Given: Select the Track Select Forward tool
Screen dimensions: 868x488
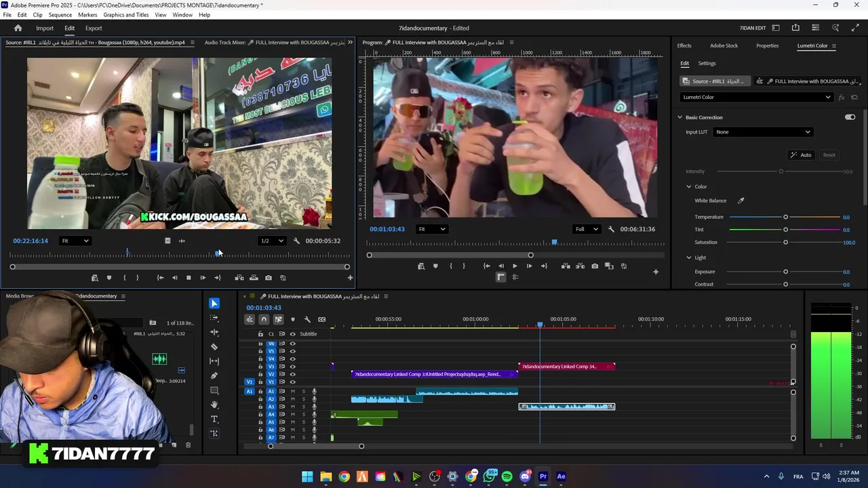Looking at the screenshot, I should (x=214, y=318).
